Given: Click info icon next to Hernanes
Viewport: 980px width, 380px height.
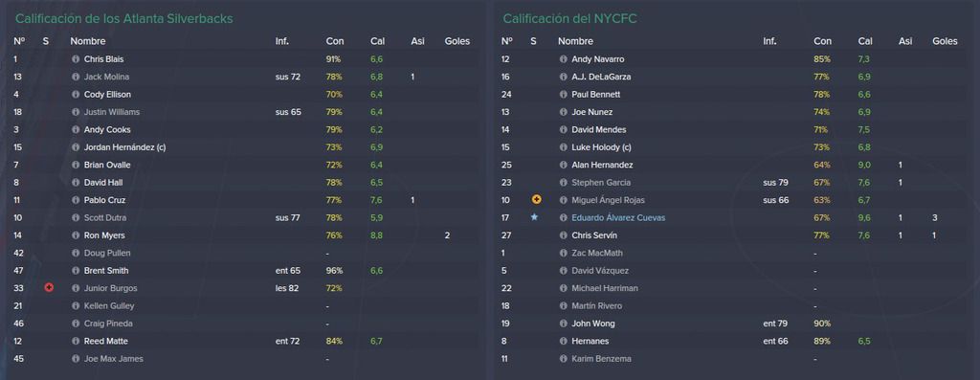Looking at the screenshot, I should 563,342.
